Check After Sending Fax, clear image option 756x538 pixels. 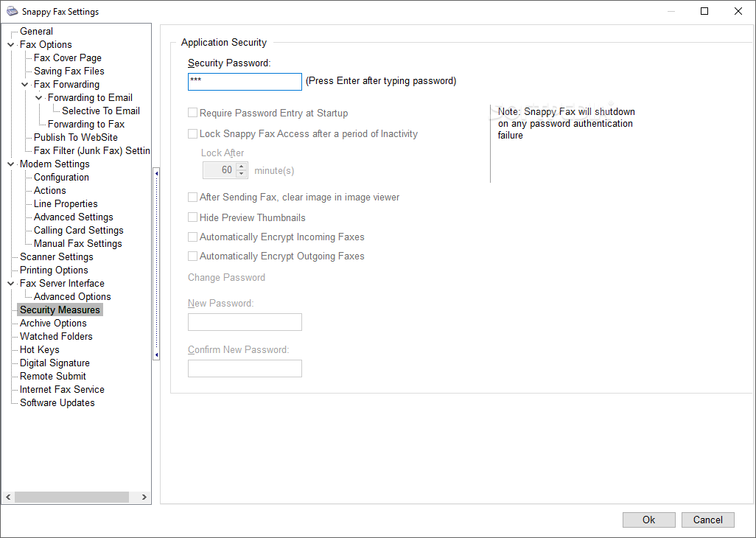pyautogui.click(x=192, y=197)
